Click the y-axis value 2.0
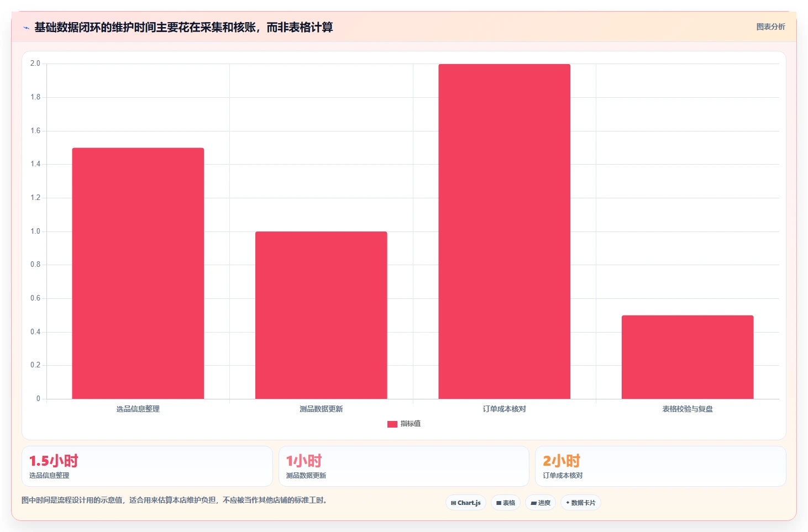Image resolution: width=808 pixels, height=532 pixels. 35,64
